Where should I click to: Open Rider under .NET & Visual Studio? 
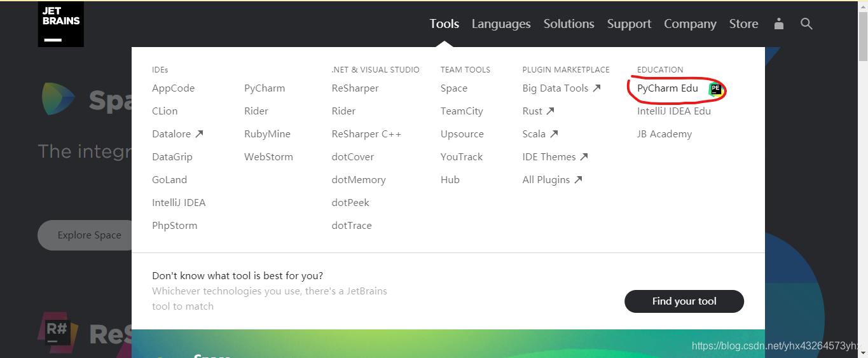pyautogui.click(x=343, y=111)
